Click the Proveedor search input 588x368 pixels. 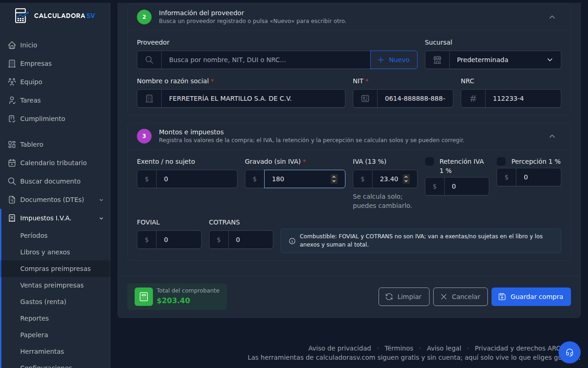pyautogui.click(x=266, y=60)
